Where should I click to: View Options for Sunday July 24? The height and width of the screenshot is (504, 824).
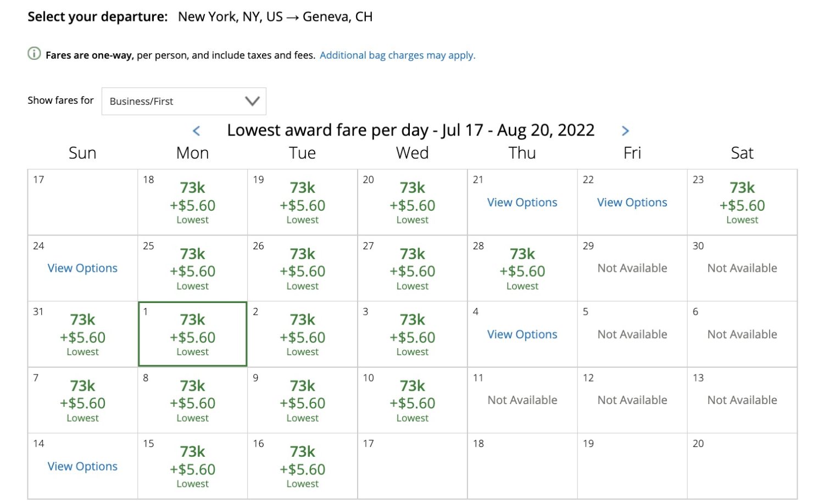tap(82, 268)
